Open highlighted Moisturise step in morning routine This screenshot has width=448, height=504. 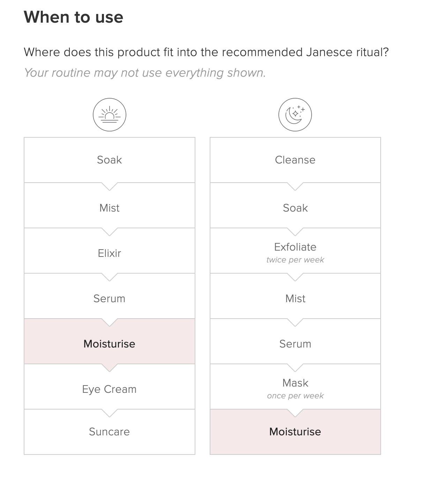click(x=110, y=344)
